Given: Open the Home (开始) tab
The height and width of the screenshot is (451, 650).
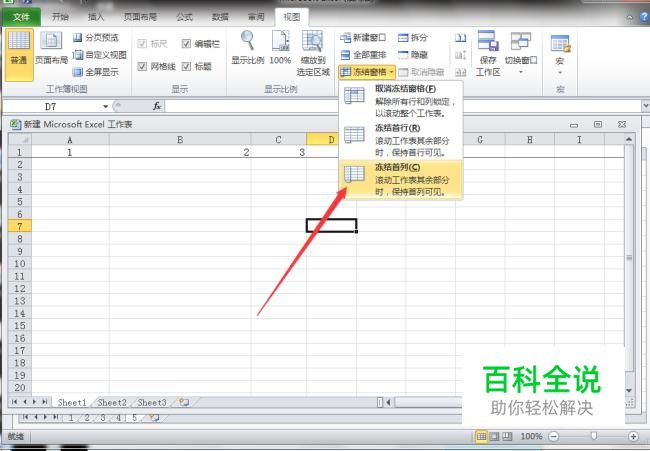Looking at the screenshot, I should 61,17.
